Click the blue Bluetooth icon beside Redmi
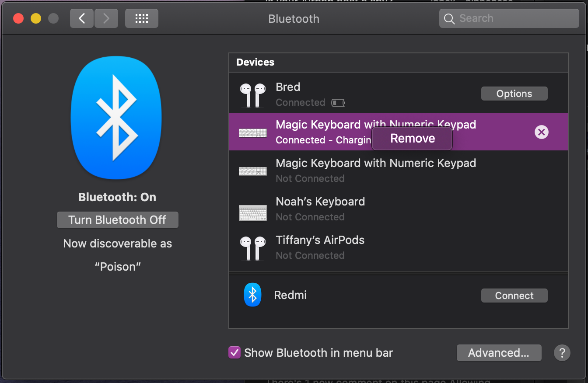588x383 pixels. click(x=252, y=295)
